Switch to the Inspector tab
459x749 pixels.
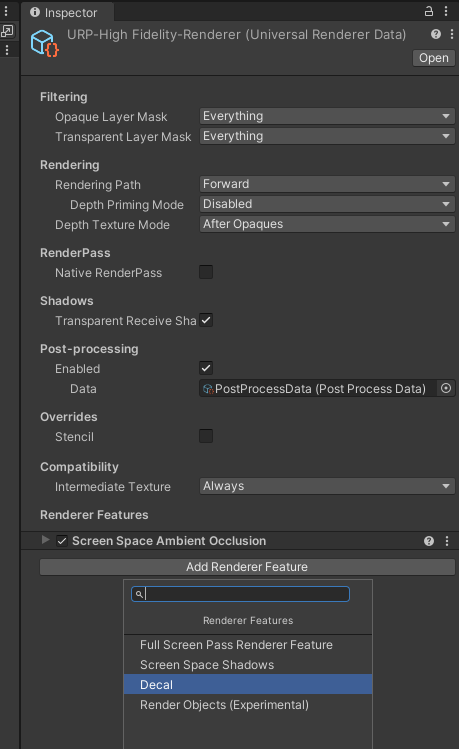point(67,12)
